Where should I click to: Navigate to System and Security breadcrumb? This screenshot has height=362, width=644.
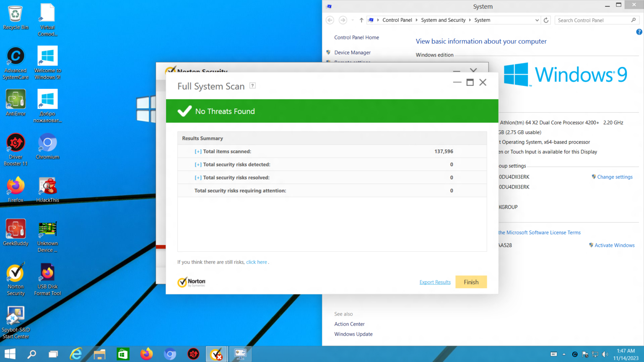pyautogui.click(x=443, y=20)
